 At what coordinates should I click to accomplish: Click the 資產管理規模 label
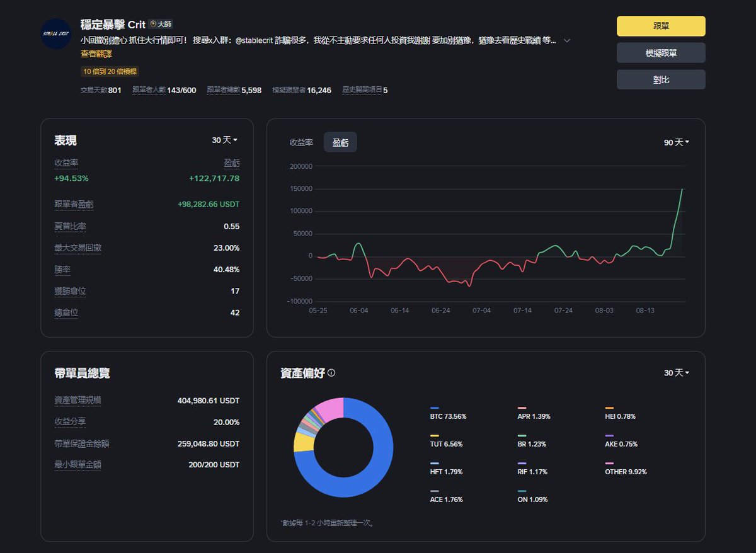tap(78, 401)
